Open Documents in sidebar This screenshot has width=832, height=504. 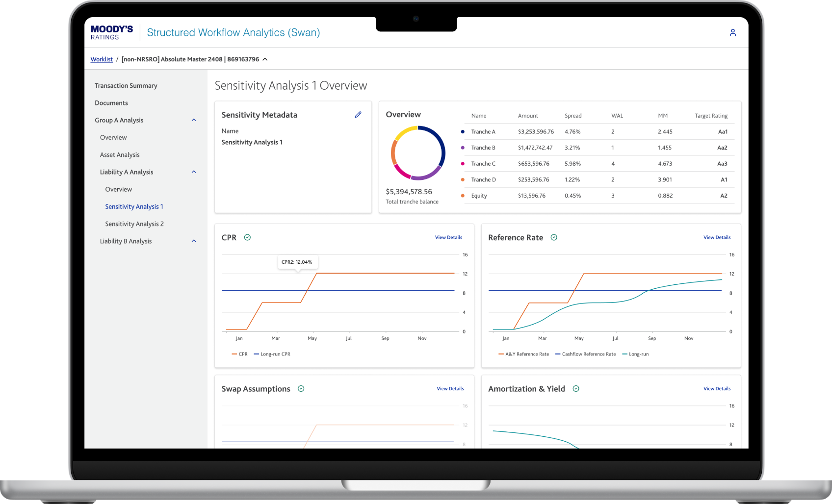click(111, 103)
